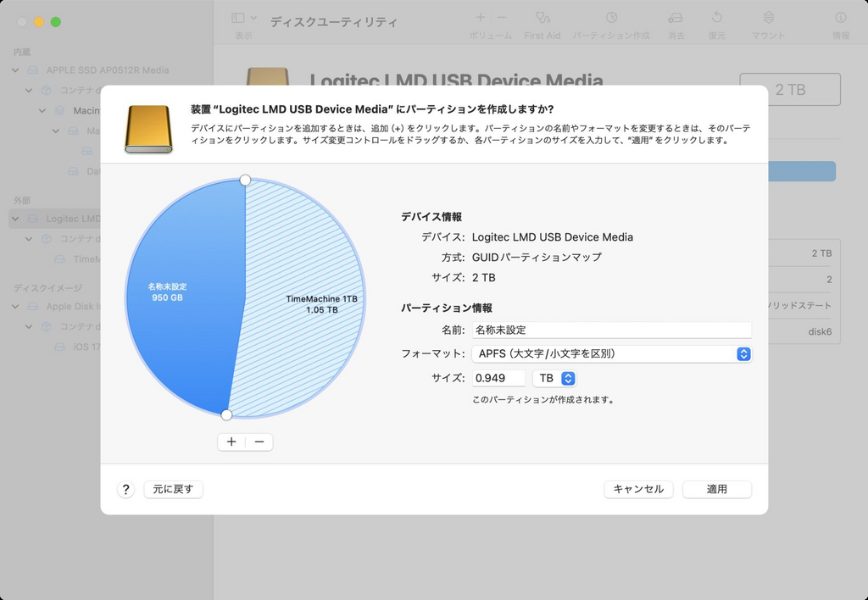Click the First Aid toolbar icon

click(542, 19)
